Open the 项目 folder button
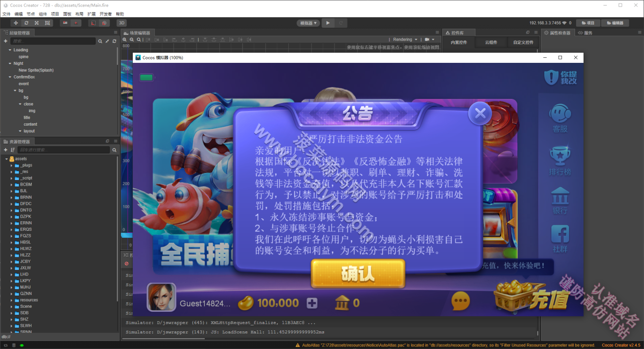This screenshot has height=349, width=644. click(588, 23)
